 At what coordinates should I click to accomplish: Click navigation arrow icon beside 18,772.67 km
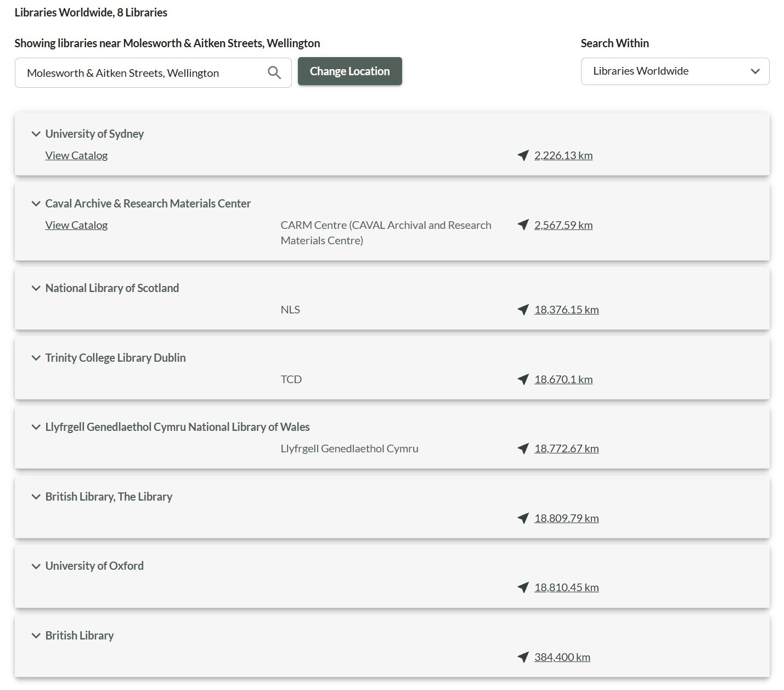pyautogui.click(x=523, y=448)
